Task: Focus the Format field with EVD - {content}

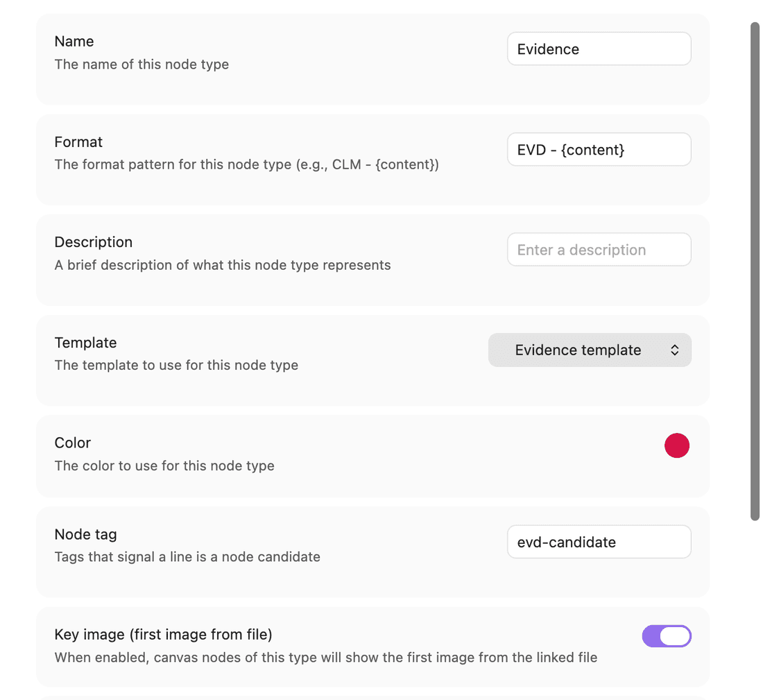Action: (x=599, y=149)
